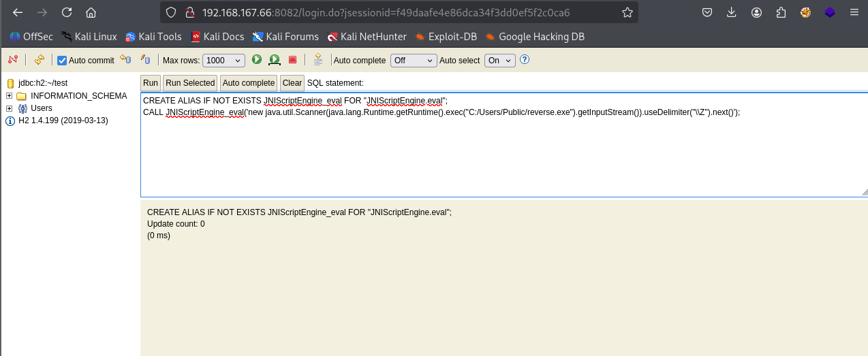Expand the INFORMATION_SCHEMA tree node
The height and width of the screenshot is (356, 868).
tap(9, 96)
